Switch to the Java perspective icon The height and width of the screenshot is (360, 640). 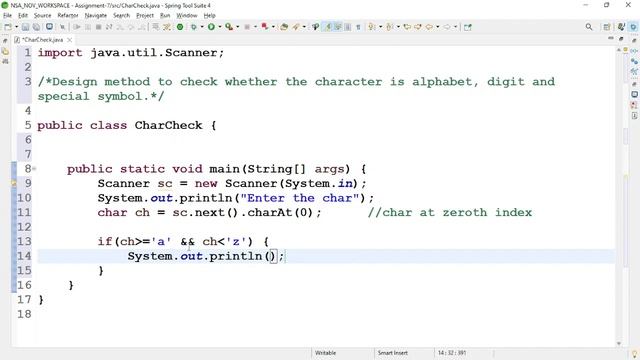[x=622, y=27]
